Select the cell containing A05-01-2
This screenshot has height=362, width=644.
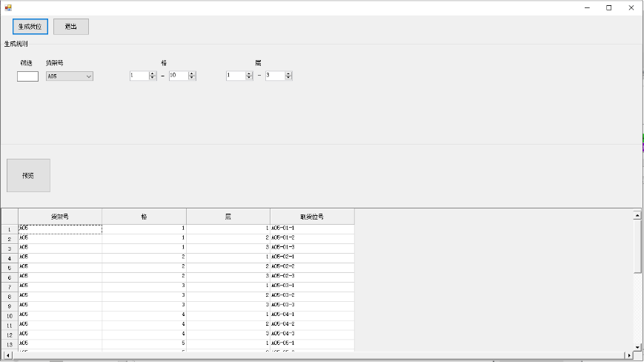pyautogui.click(x=312, y=238)
